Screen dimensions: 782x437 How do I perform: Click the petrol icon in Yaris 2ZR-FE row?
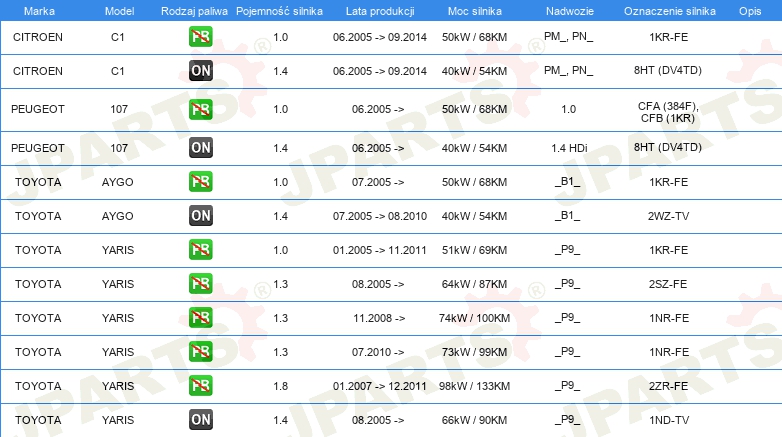click(x=200, y=386)
